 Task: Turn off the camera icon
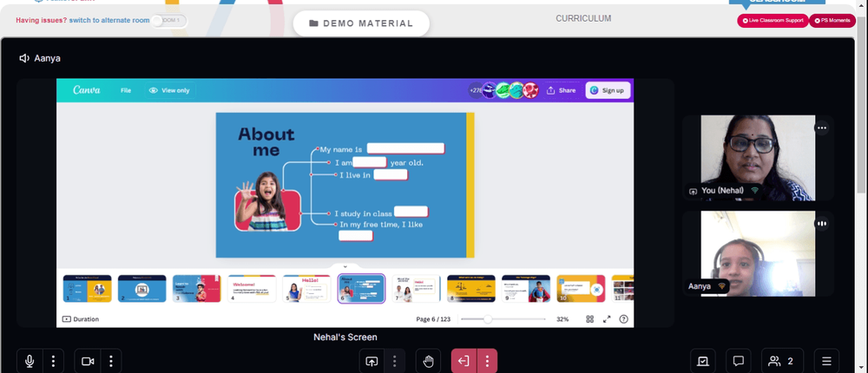pos(88,362)
